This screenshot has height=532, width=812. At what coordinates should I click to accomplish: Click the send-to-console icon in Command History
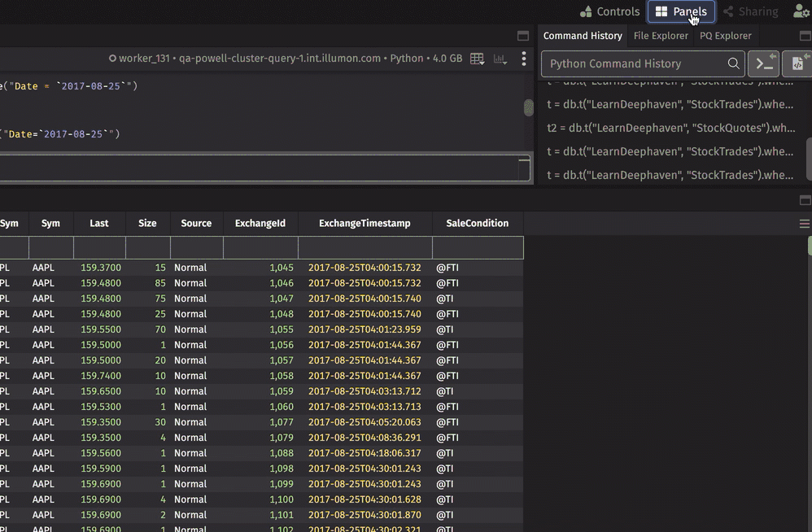(x=763, y=63)
